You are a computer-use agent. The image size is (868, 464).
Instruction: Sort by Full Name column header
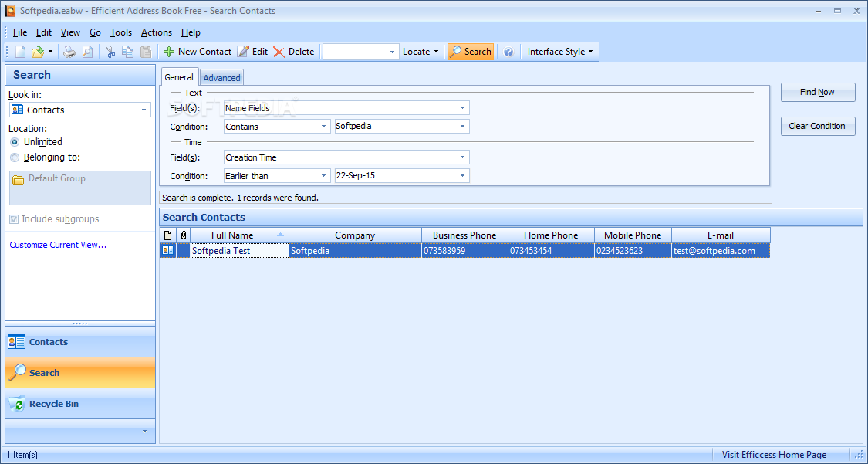[239, 235]
